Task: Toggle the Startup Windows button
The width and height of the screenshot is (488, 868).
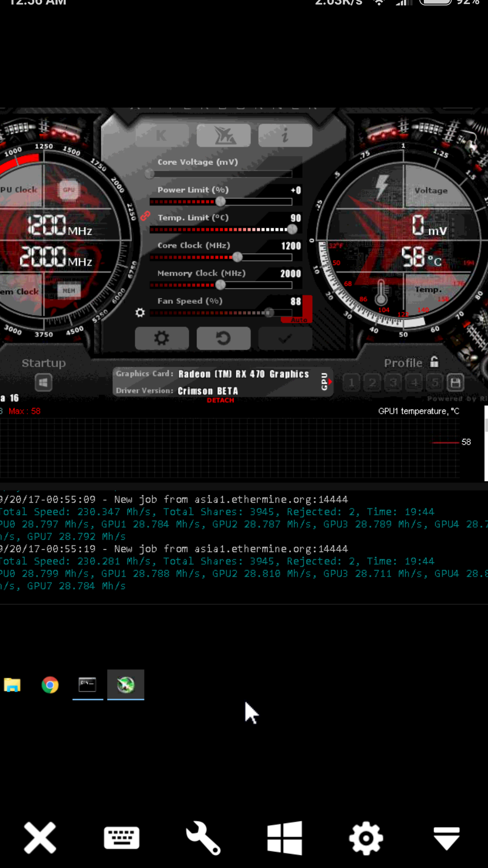Action: [x=43, y=383]
